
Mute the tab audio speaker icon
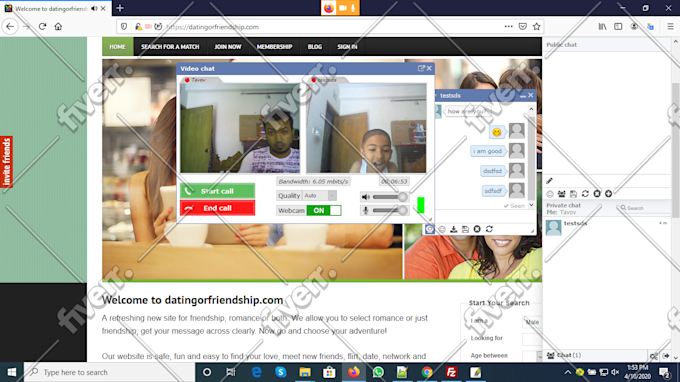tap(94, 8)
